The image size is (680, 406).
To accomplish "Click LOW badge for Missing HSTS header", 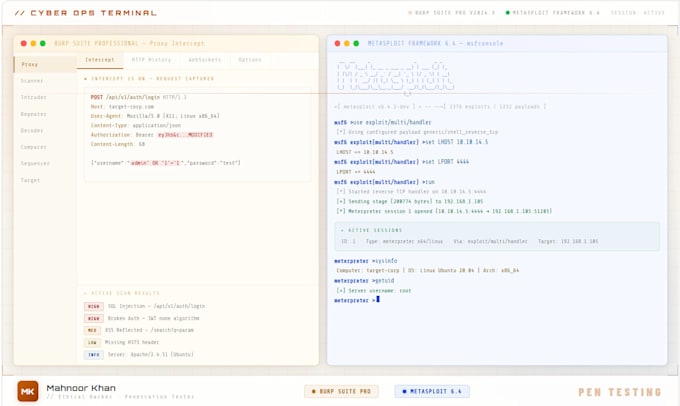I will (92, 343).
